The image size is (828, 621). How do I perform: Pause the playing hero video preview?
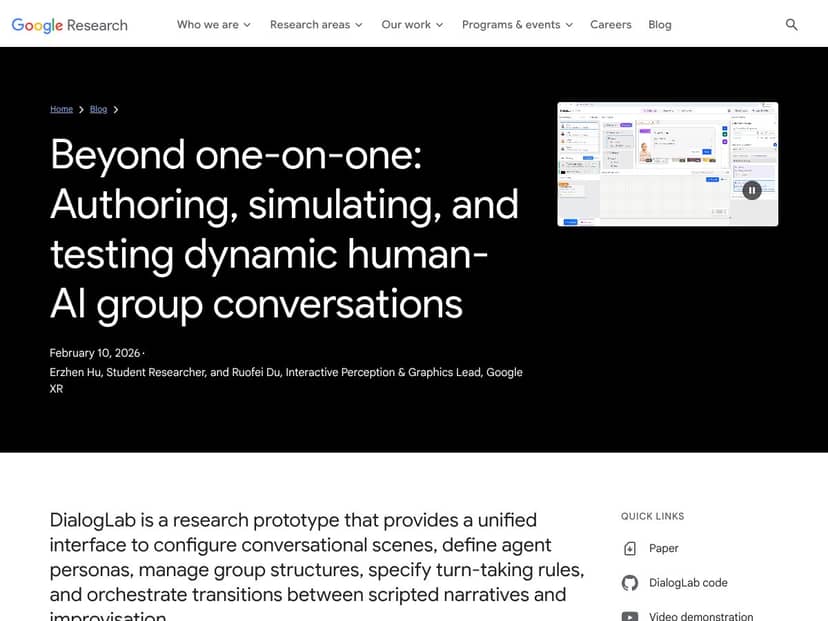coord(751,189)
